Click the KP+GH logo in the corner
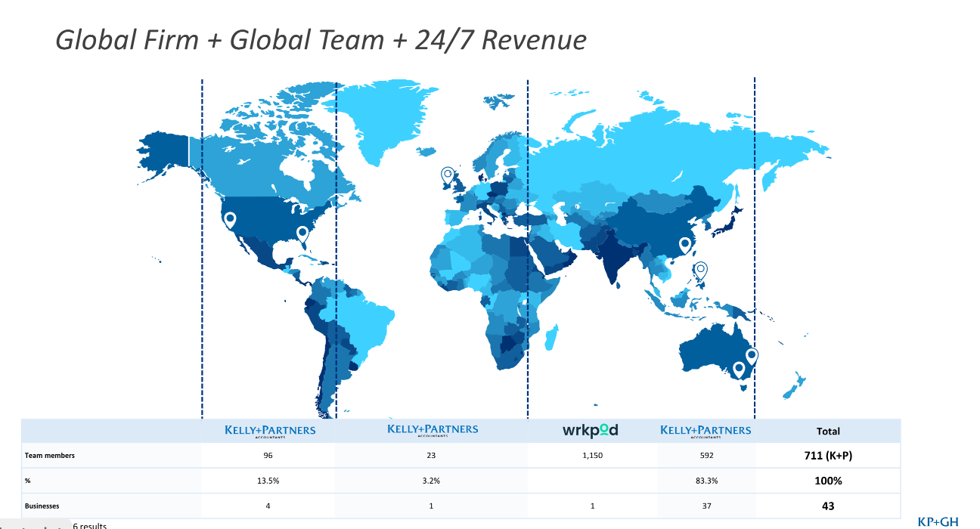 (x=937, y=521)
